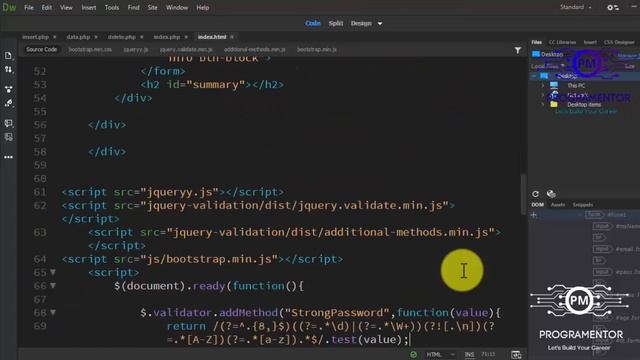Image resolution: width=640 pixels, height=360 pixels.
Task: Open related file bootstrap.min.css
Action: tap(90, 49)
